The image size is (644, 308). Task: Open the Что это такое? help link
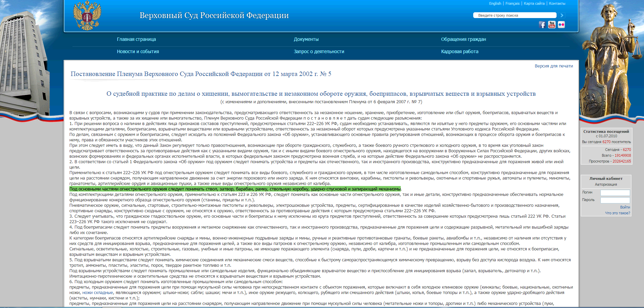617,213
